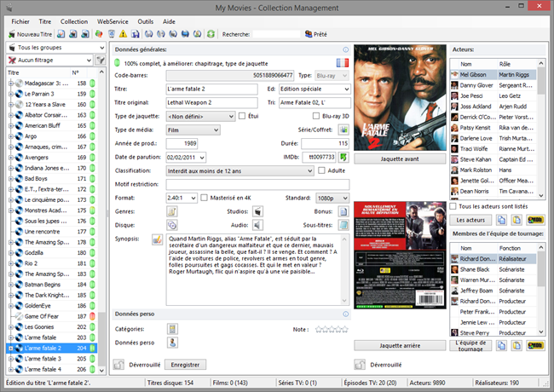Click the IMDb lookup green icon
The image size is (554, 392).
point(343,157)
